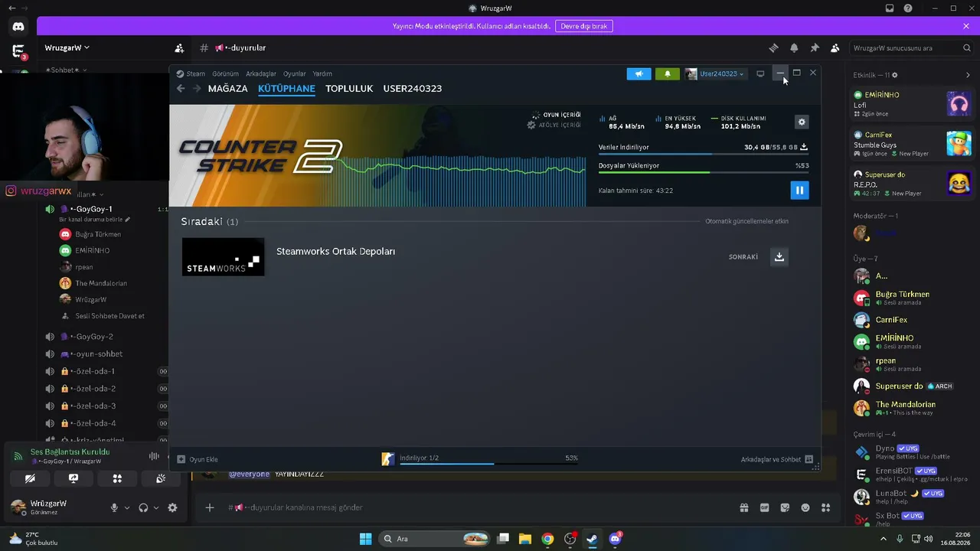
Task: Open Etkinlik activity settings gear
Action: click(x=895, y=75)
